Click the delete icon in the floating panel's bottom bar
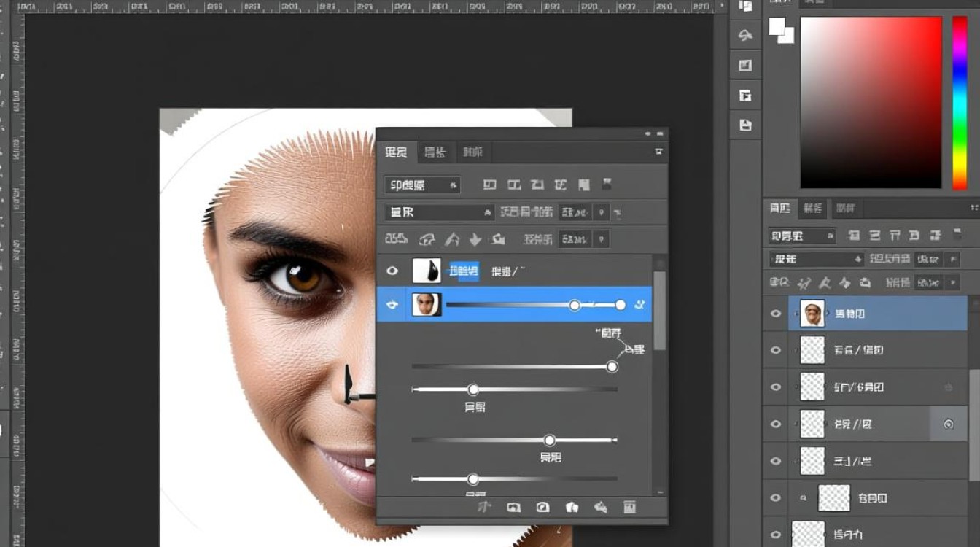 (630, 507)
